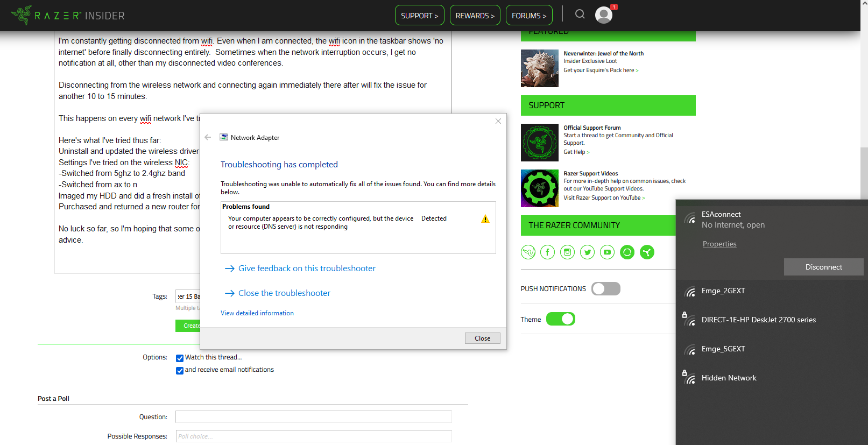This screenshot has width=868, height=445.
Task: Open Neverwinter Jewel of the North thumbnail
Action: pyautogui.click(x=539, y=68)
